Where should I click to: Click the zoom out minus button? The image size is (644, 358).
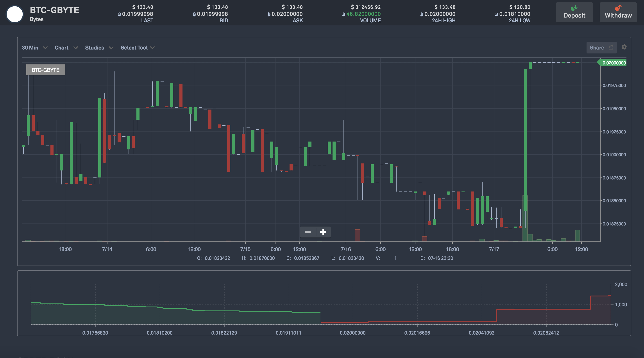click(x=308, y=232)
